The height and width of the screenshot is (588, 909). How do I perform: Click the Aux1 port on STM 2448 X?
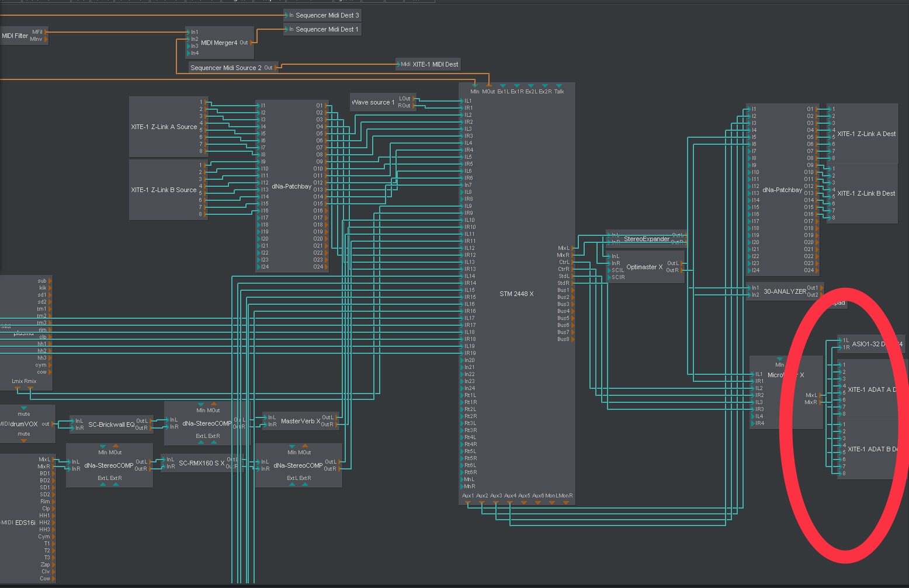point(468,502)
